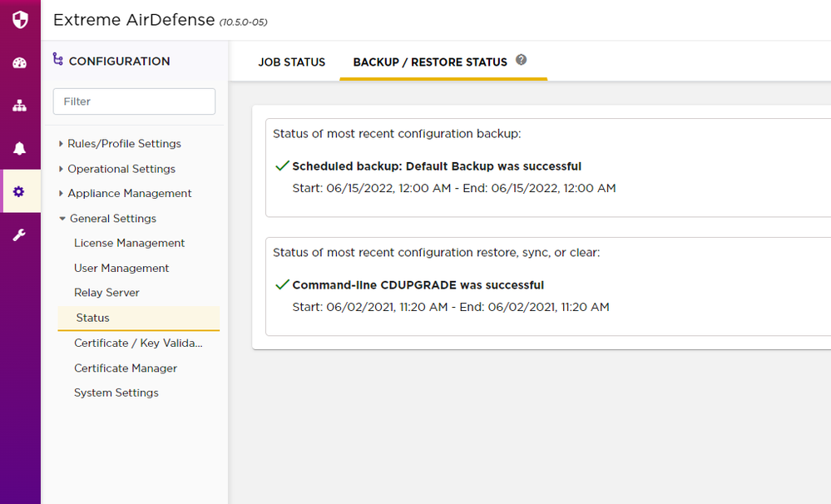Expand Appliance Management arrow

61,194
